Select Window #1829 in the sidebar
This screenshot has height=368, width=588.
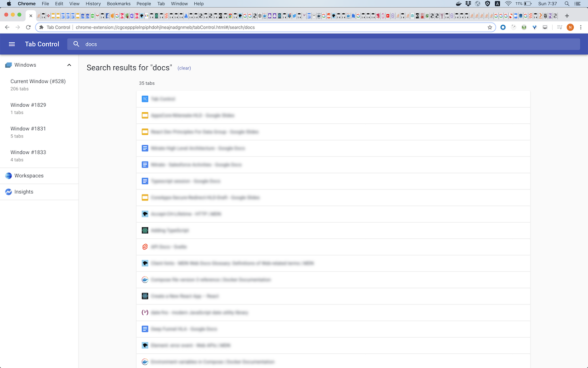pyautogui.click(x=39, y=109)
